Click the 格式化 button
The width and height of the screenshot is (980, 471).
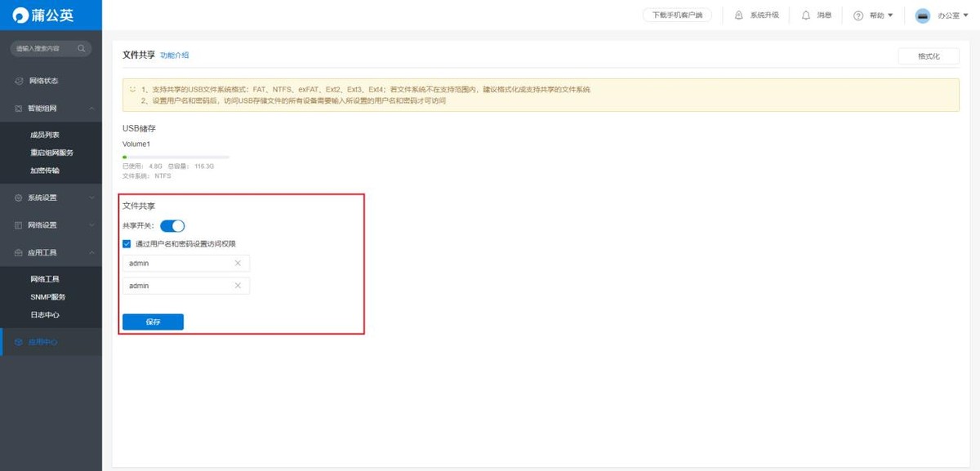click(929, 56)
